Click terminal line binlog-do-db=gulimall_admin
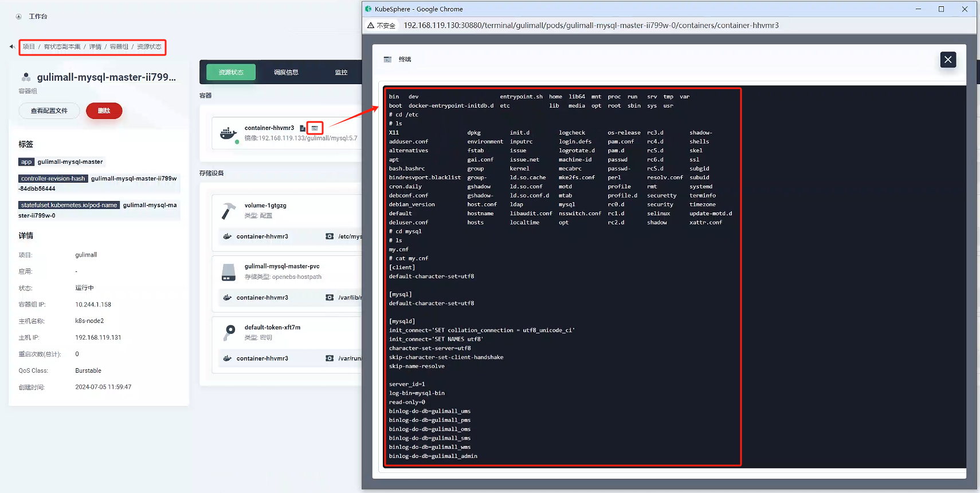This screenshot has height=493, width=980. point(433,456)
